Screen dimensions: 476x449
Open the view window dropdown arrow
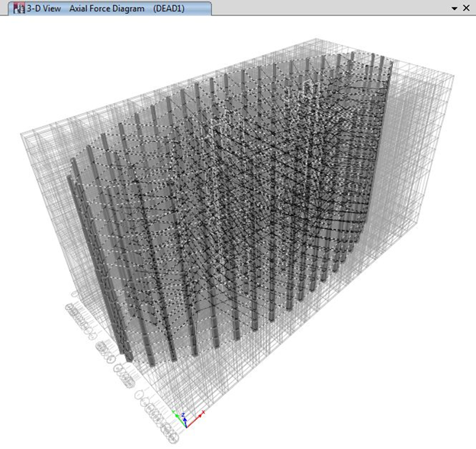(455, 8)
